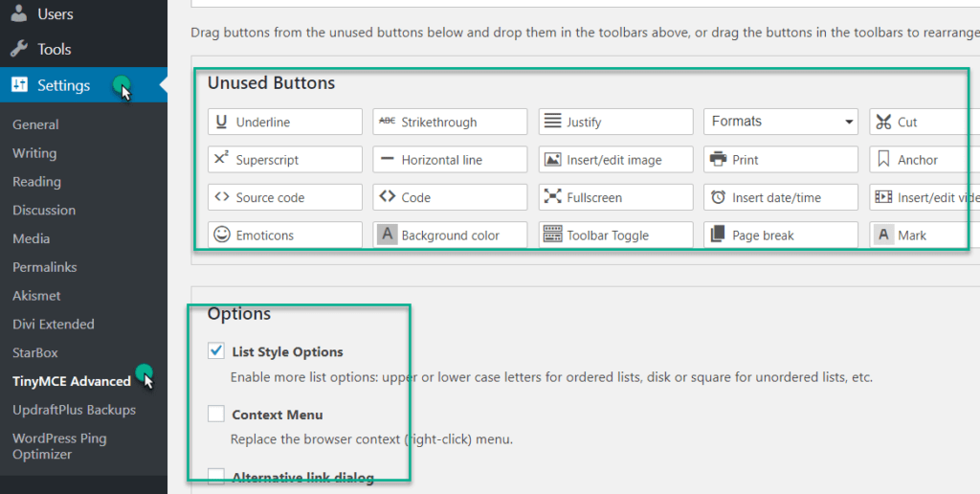
Task: Click the List Style Options label
Action: pos(287,351)
